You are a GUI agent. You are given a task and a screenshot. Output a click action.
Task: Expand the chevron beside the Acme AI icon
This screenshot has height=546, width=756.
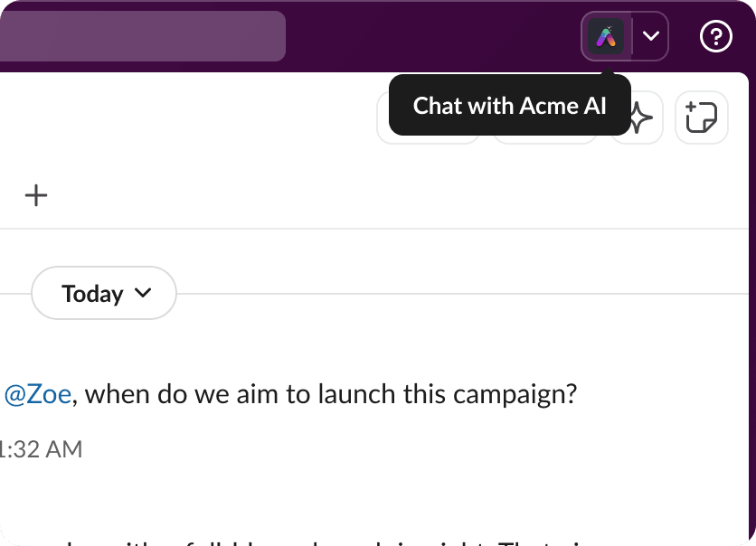pyautogui.click(x=649, y=37)
